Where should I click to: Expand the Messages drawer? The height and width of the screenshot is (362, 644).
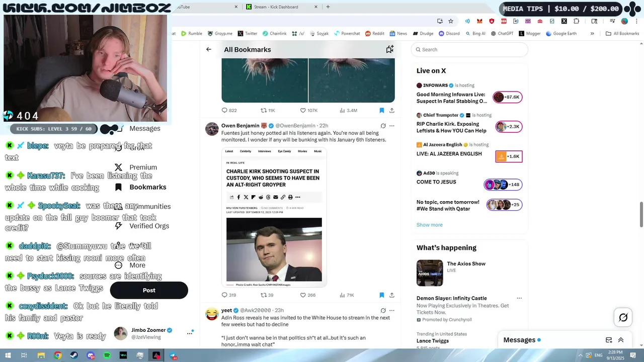coord(621,340)
